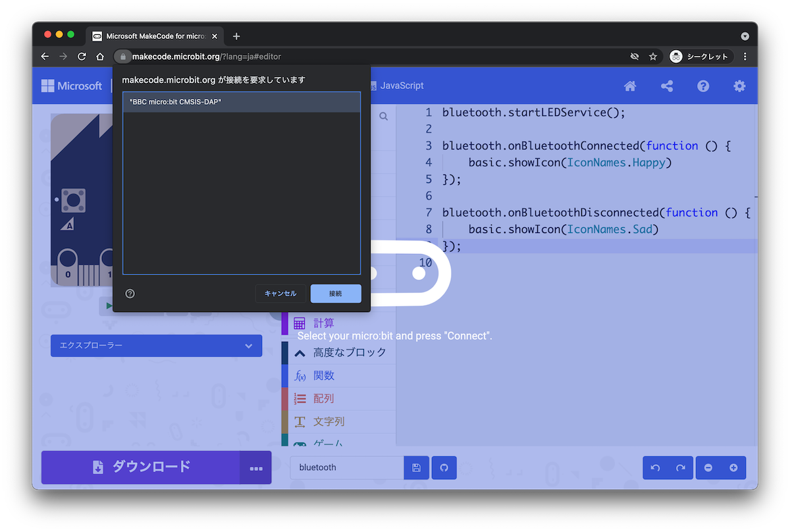Zoom in the editor
The height and width of the screenshot is (532, 790).
[x=733, y=467]
